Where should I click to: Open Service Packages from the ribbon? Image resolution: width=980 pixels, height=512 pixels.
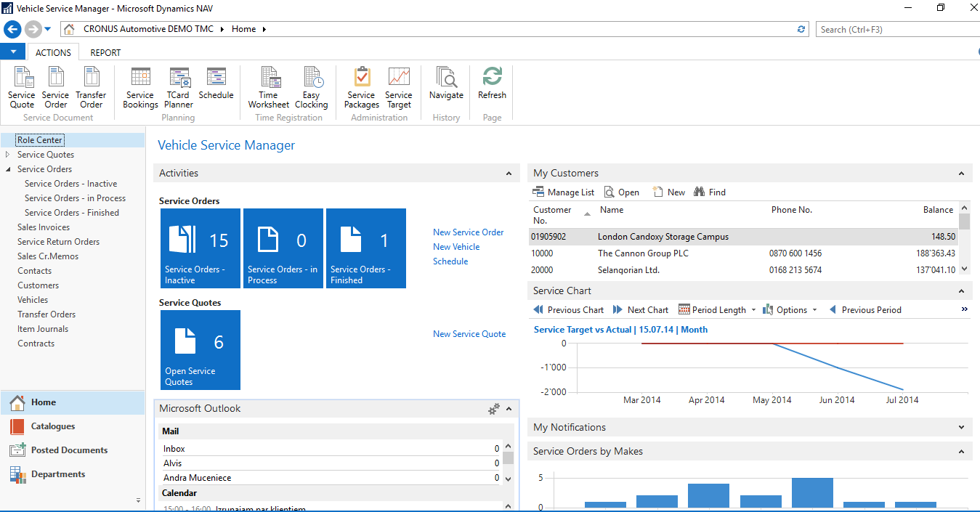(361, 78)
